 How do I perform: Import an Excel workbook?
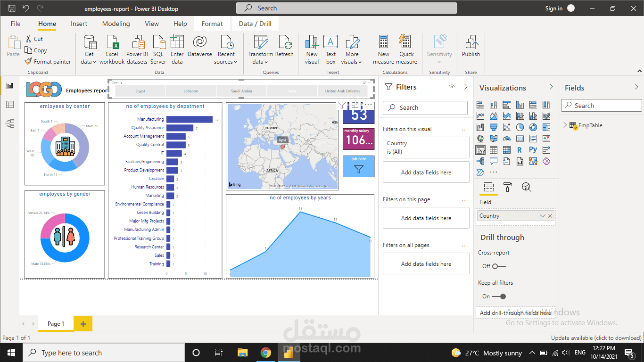pos(112,49)
